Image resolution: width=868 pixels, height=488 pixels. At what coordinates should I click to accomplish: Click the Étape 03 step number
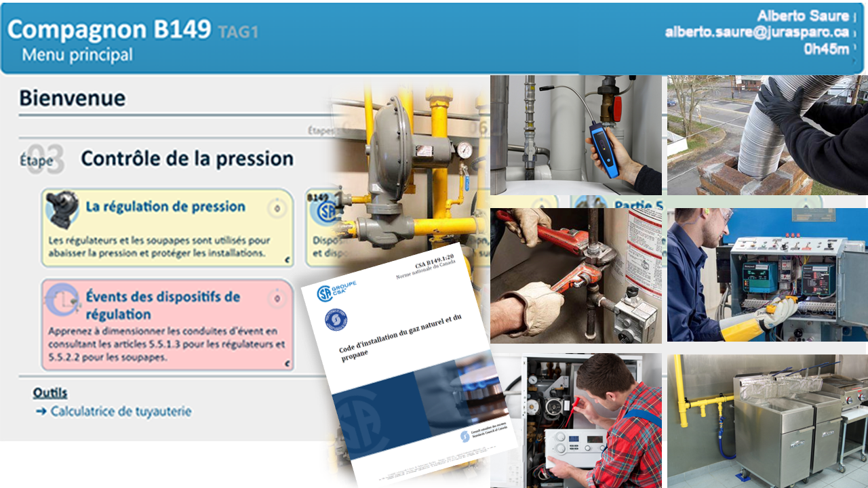pyautogui.click(x=42, y=161)
